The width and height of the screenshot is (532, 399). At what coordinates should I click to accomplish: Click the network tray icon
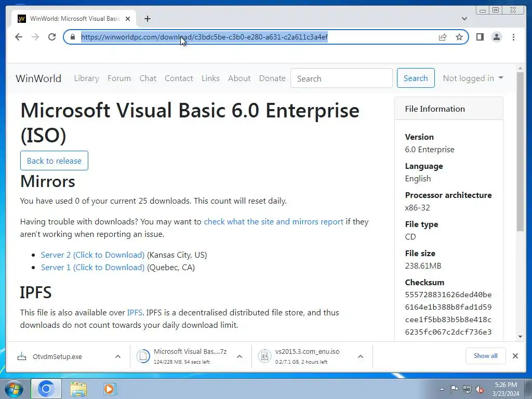pyautogui.click(x=467, y=389)
